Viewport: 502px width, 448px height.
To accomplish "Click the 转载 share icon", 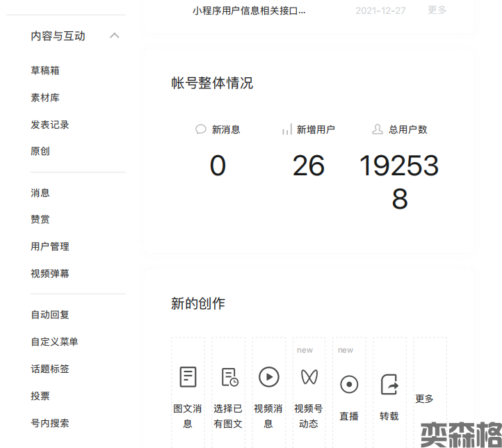I will tap(389, 384).
